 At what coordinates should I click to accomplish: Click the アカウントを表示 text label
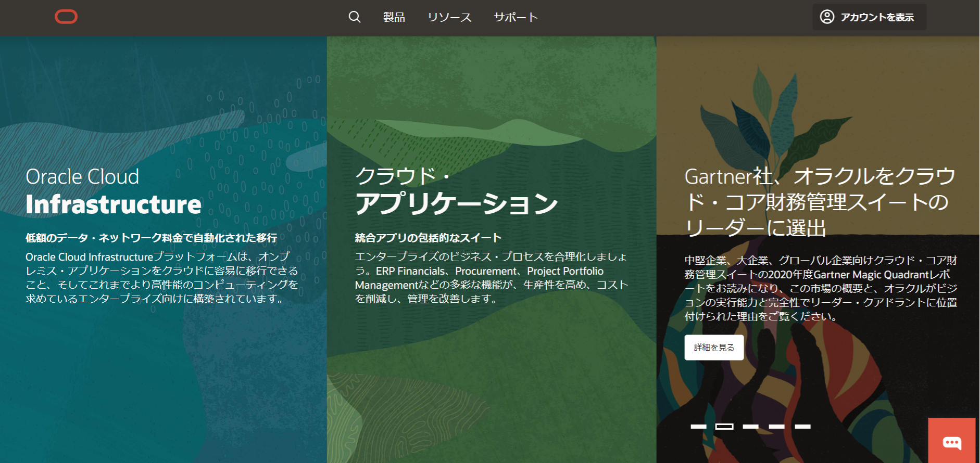[x=877, y=17]
